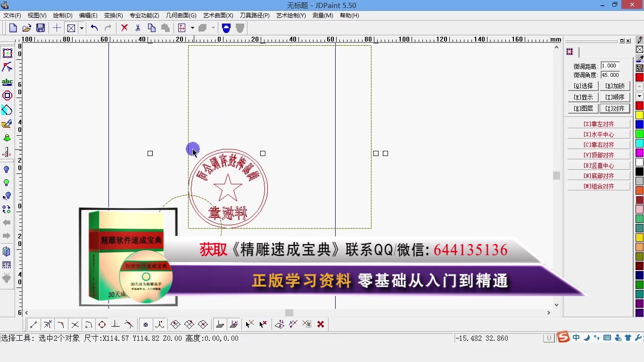Select the text (abc) tool
Viewport: 644px width, 362px height.
(7, 81)
